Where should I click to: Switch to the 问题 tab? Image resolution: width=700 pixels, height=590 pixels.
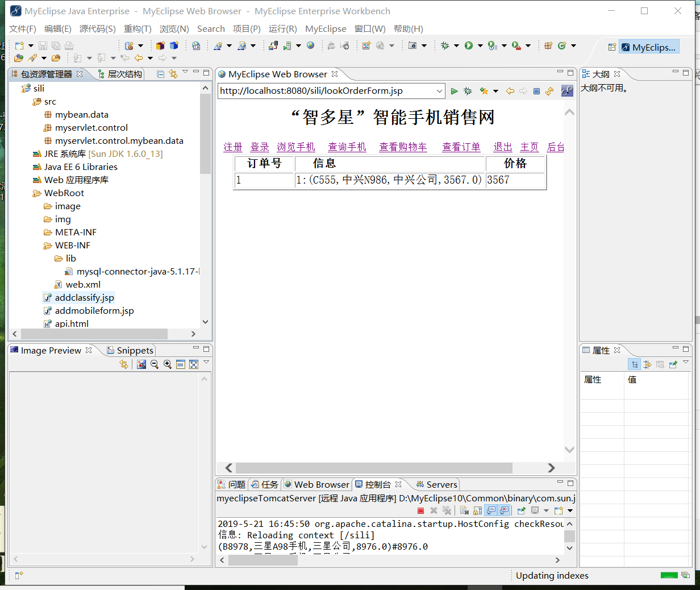pos(231,484)
